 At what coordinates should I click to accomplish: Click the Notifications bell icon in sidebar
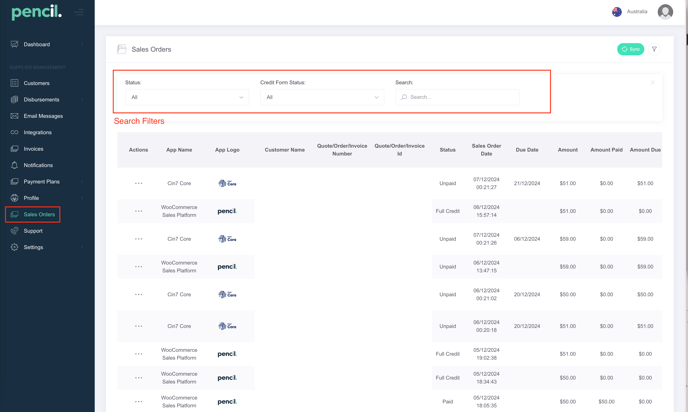click(x=14, y=165)
